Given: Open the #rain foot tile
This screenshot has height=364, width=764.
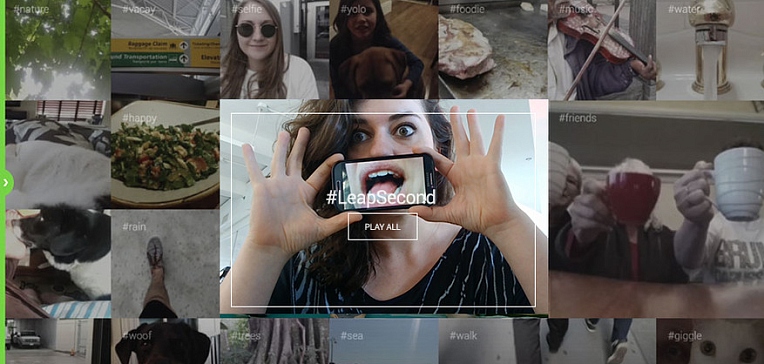Looking at the screenshot, I should pos(165,264).
